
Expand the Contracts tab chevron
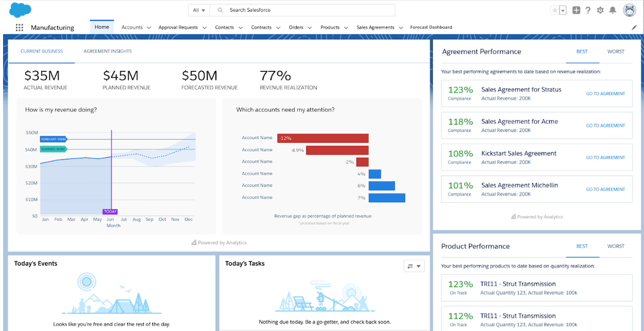[278, 27]
